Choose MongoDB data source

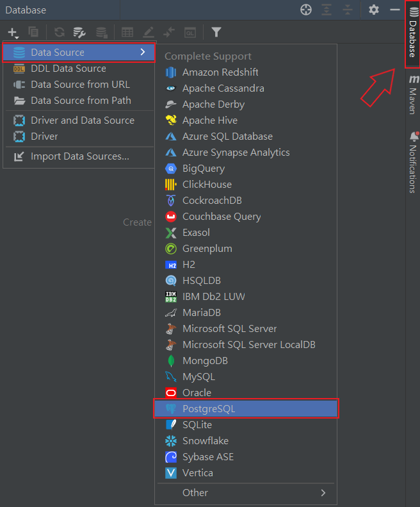pyautogui.click(x=246, y=360)
